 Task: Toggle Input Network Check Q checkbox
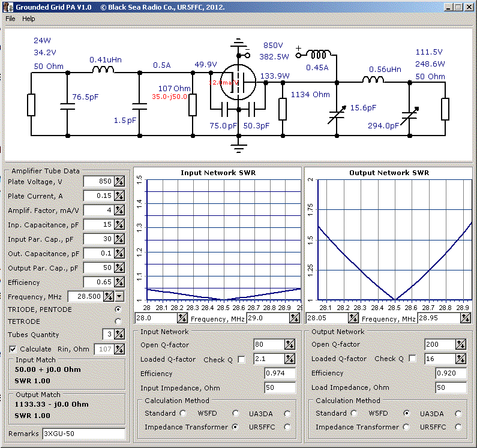242,359
